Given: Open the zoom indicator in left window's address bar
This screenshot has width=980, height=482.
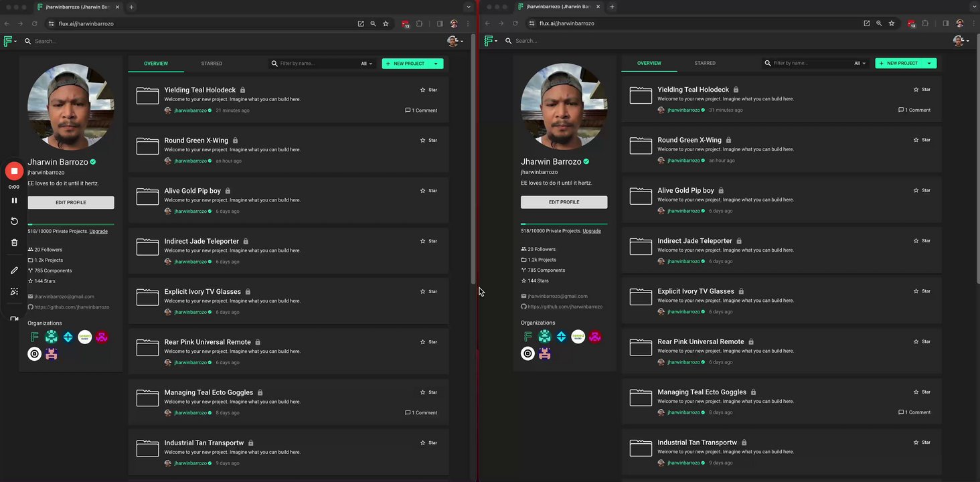Looking at the screenshot, I should click(x=373, y=23).
